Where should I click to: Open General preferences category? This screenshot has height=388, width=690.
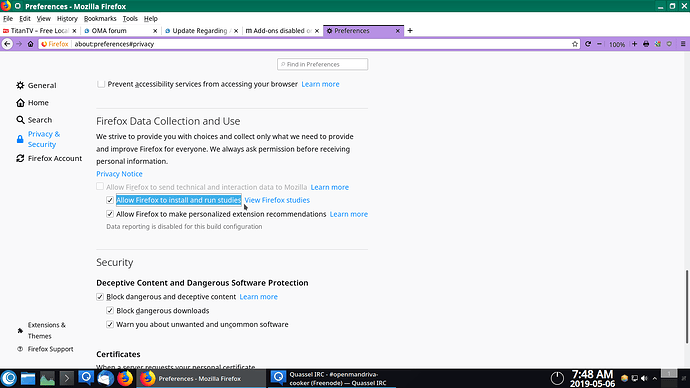click(x=37, y=85)
